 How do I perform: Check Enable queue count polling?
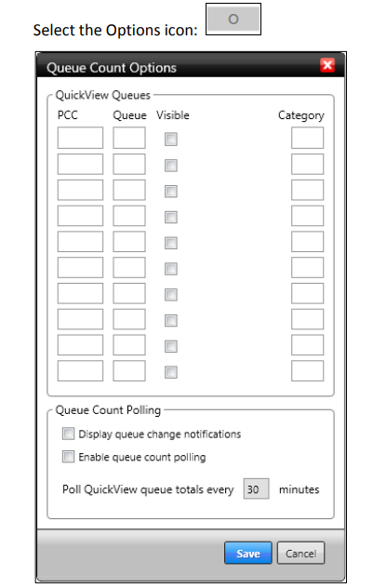pos(68,457)
